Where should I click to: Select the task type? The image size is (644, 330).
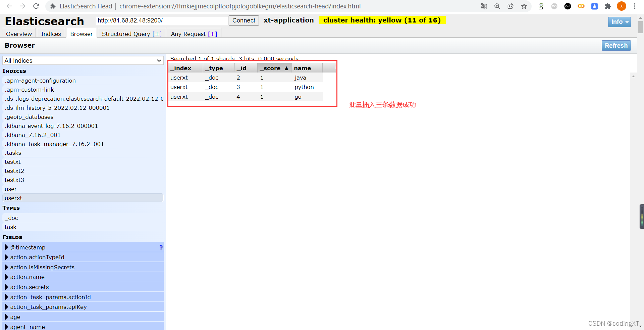pyautogui.click(x=83, y=227)
